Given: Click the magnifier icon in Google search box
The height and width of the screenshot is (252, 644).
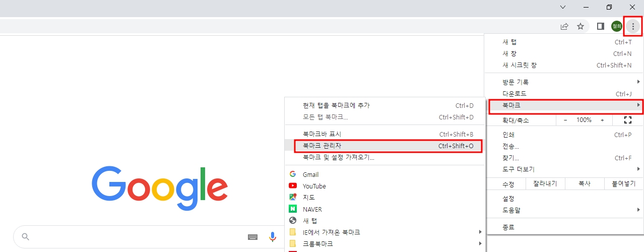Looking at the screenshot, I should 26,237.
